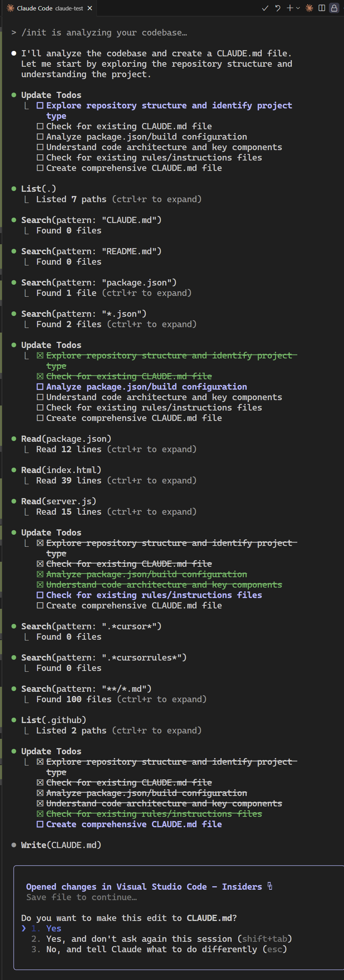
Task: Click 'Found 2 files' result line
Action: click(116, 324)
